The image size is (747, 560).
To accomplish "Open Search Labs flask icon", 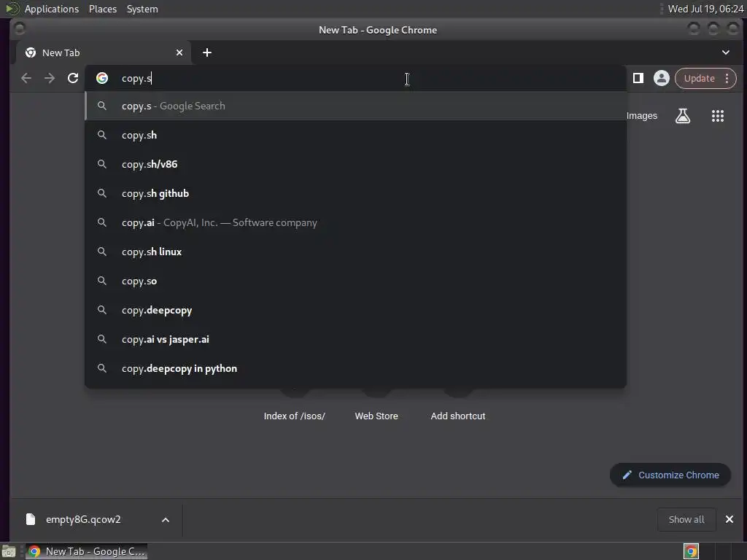I will 683,116.
